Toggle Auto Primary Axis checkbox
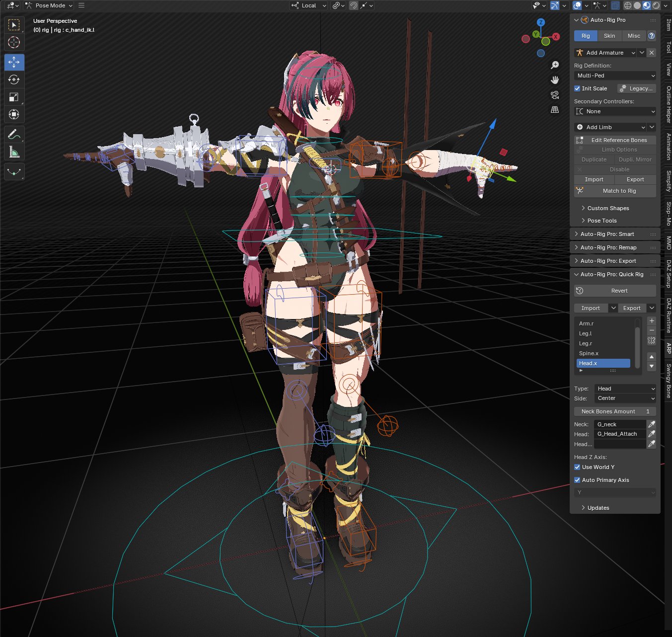 point(577,480)
